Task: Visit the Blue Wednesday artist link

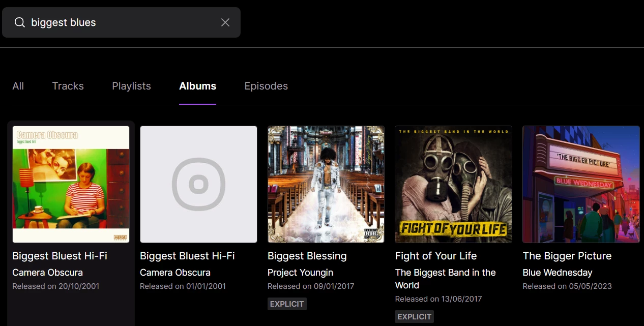Action: click(x=558, y=273)
